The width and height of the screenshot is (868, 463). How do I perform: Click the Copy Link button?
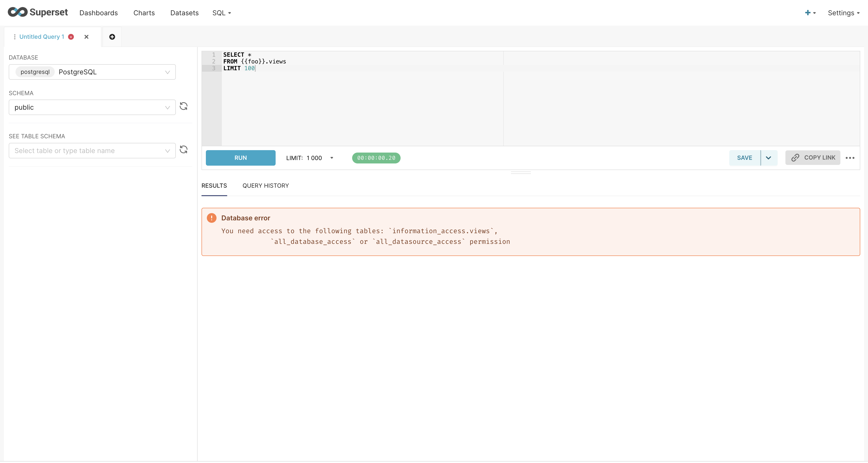click(x=812, y=158)
